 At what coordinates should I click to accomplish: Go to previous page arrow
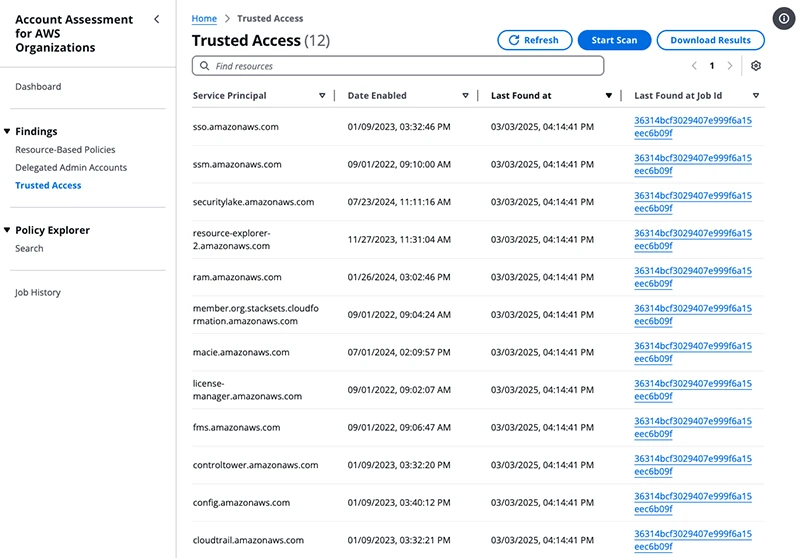(x=694, y=66)
